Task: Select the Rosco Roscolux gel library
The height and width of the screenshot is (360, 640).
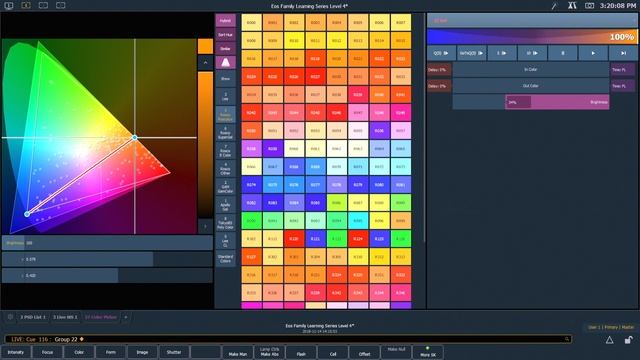Action: (225, 115)
